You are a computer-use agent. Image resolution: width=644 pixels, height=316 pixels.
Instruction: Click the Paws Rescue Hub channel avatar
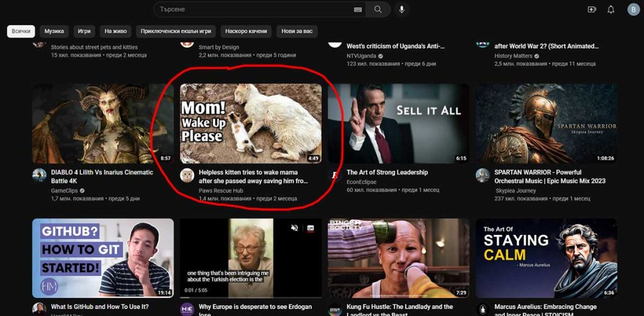click(x=187, y=175)
